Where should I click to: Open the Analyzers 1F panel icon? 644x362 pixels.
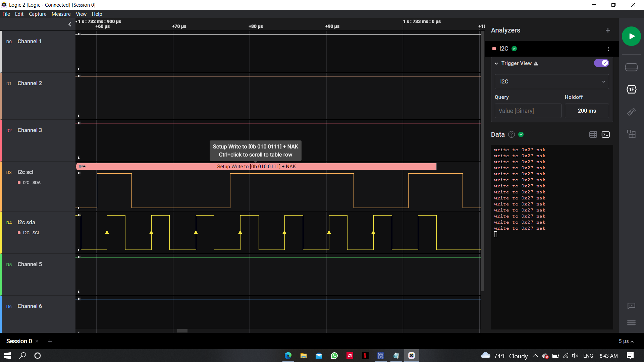pyautogui.click(x=631, y=89)
